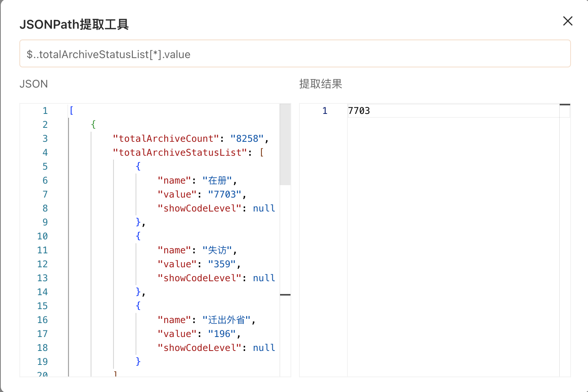Click the opening bracket on line 1
The height and width of the screenshot is (392, 588).
[71, 111]
